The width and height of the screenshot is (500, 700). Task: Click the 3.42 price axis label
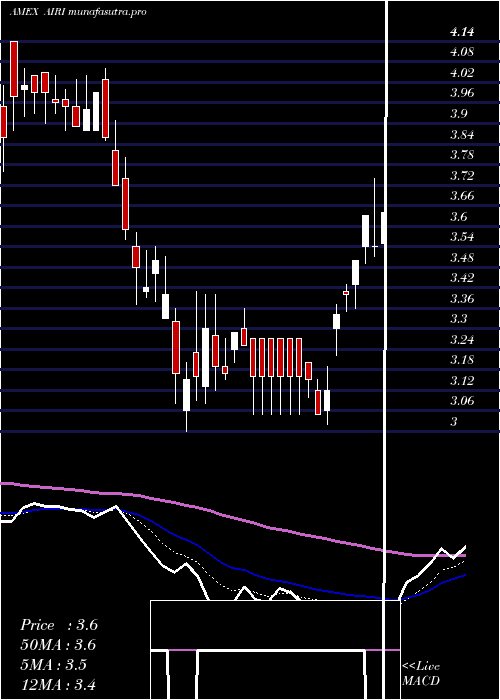pos(462,278)
